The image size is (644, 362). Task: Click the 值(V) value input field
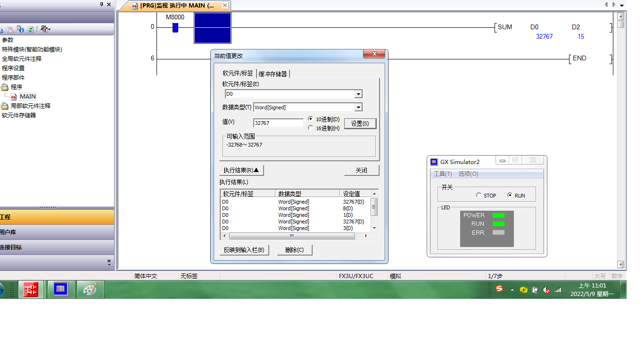[278, 123]
